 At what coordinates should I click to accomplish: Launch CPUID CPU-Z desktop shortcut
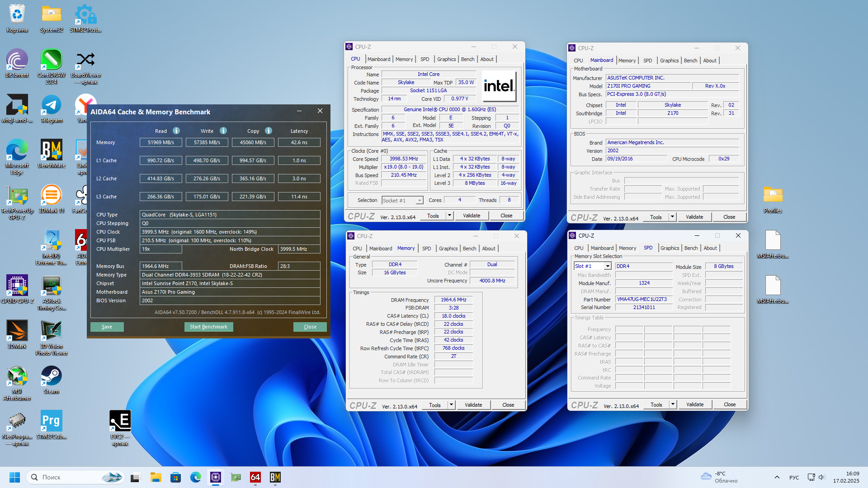(17, 289)
